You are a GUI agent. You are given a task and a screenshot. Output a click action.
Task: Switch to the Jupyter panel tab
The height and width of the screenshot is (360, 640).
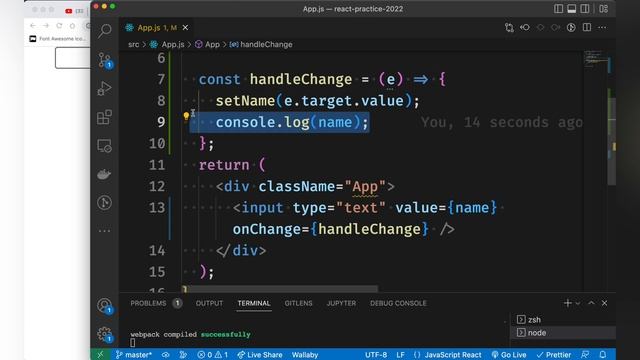point(341,303)
